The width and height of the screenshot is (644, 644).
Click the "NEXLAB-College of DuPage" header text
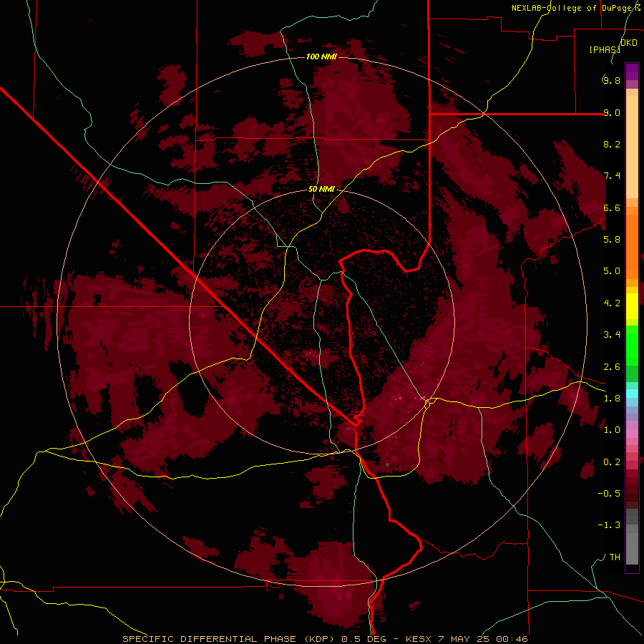(x=571, y=8)
